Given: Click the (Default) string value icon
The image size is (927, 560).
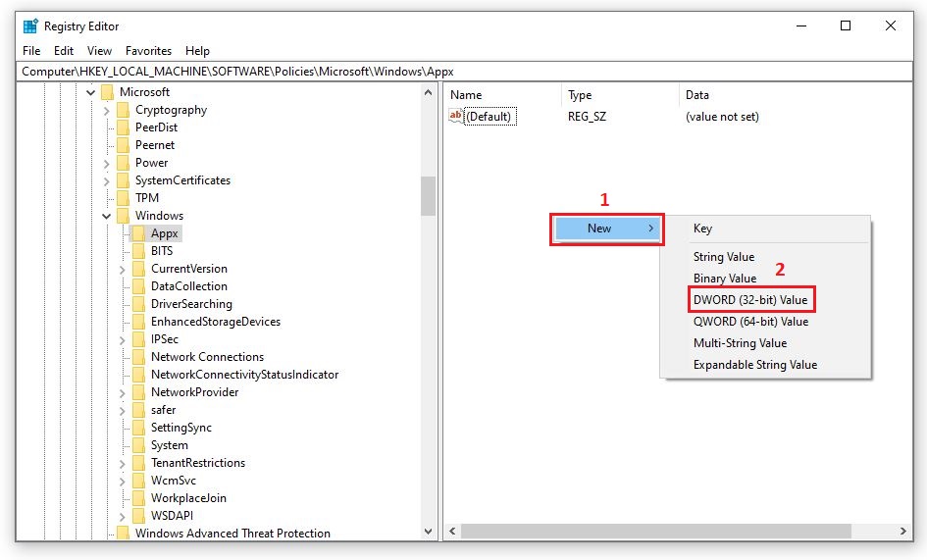Looking at the screenshot, I should click(455, 117).
